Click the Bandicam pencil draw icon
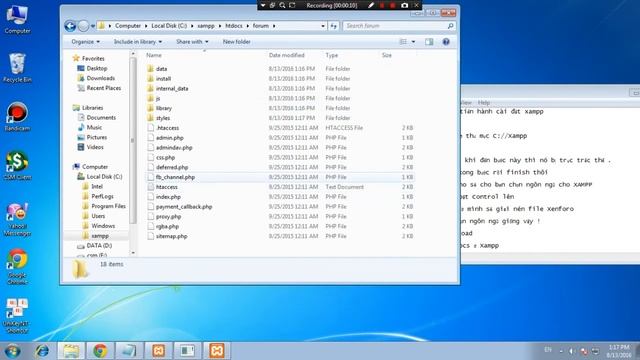This screenshot has width=640, height=360. (371, 5)
